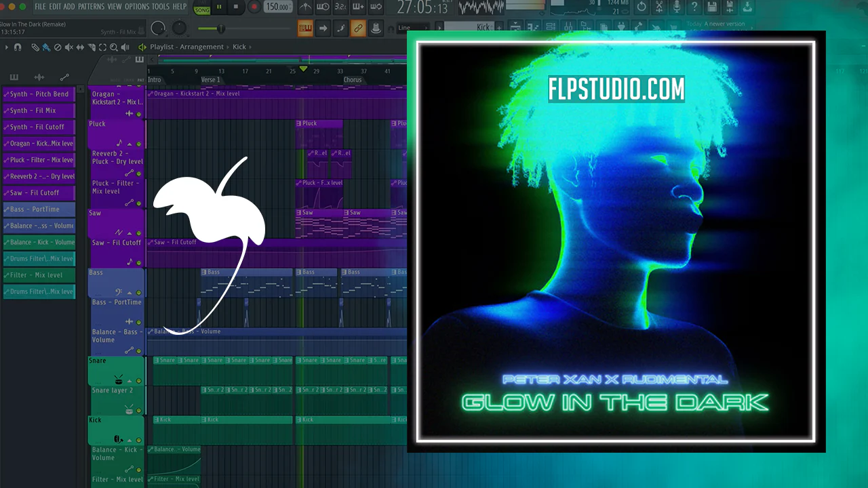Save the project with the floppy icon
The image size is (868, 488).
point(712,7)
